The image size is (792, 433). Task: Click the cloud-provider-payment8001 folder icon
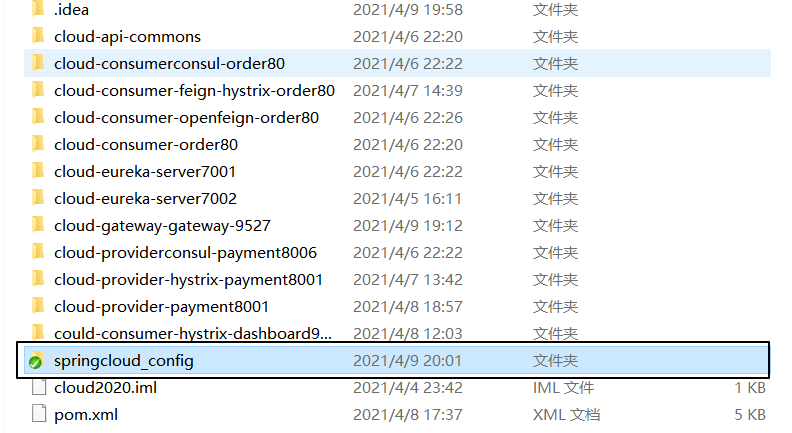tap(38, 306)
